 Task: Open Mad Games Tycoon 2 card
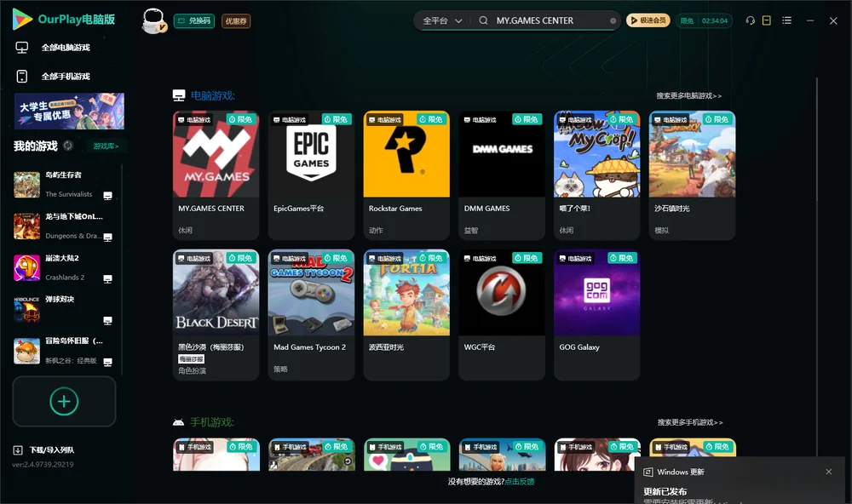coord(311,315)
